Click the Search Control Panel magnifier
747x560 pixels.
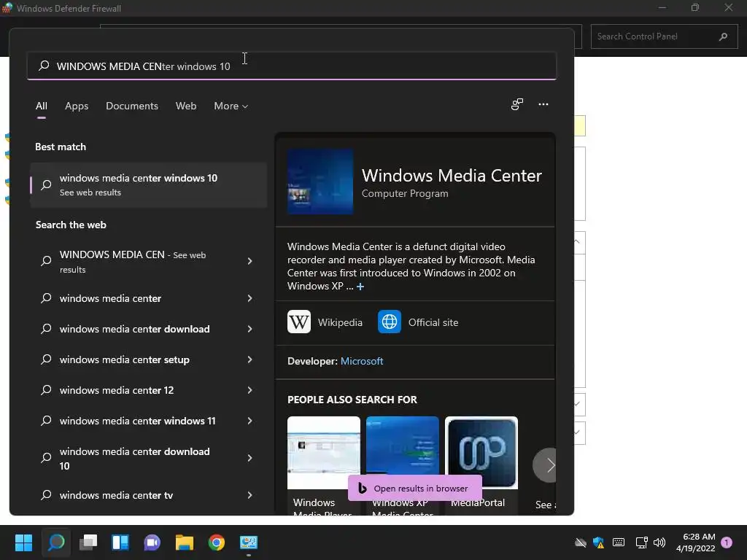point(723,36)
